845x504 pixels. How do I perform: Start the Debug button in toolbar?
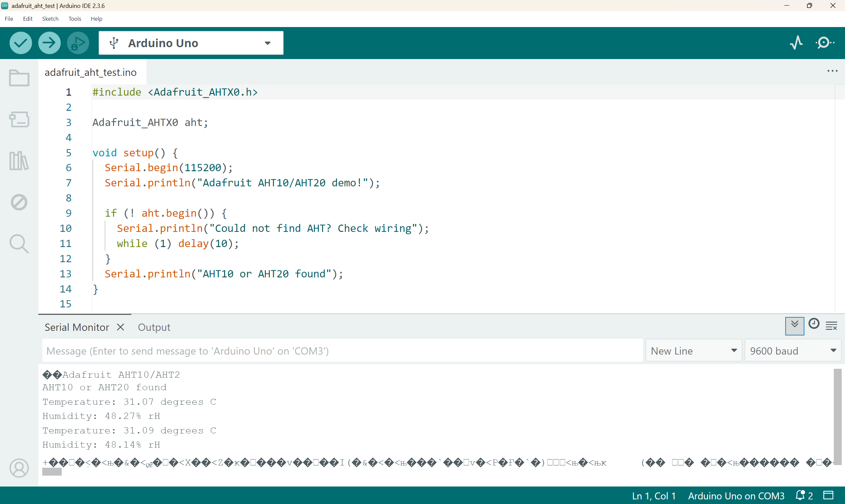[x=78, y=43]
